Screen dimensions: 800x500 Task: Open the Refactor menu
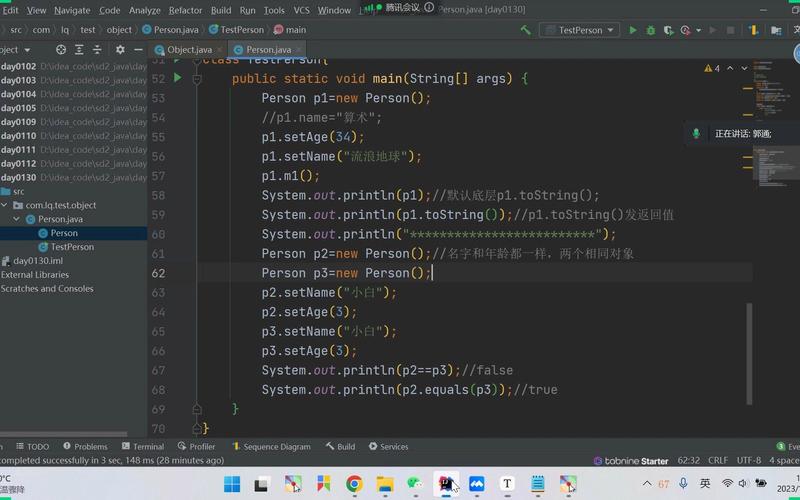pyautogui.click(x=185, y=10)
